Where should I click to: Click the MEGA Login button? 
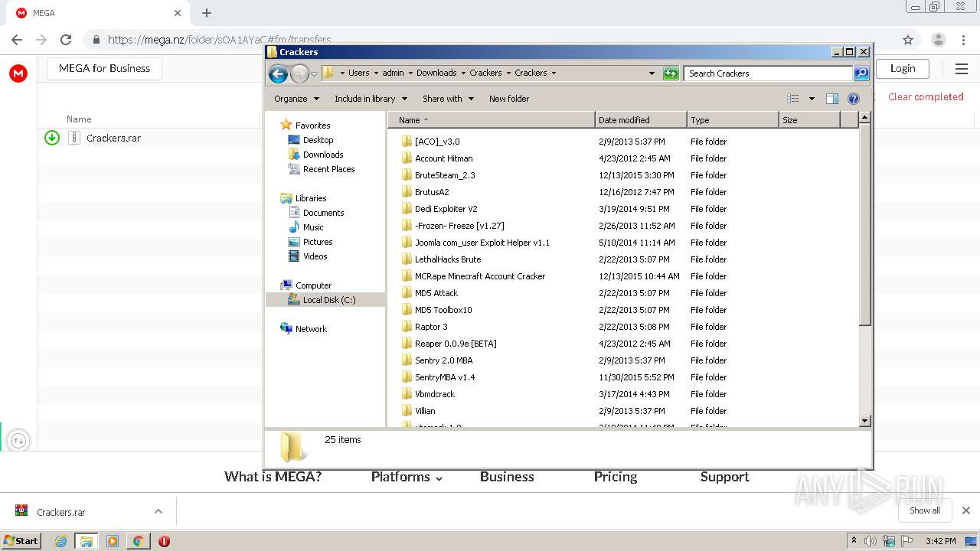coord(903,68)
